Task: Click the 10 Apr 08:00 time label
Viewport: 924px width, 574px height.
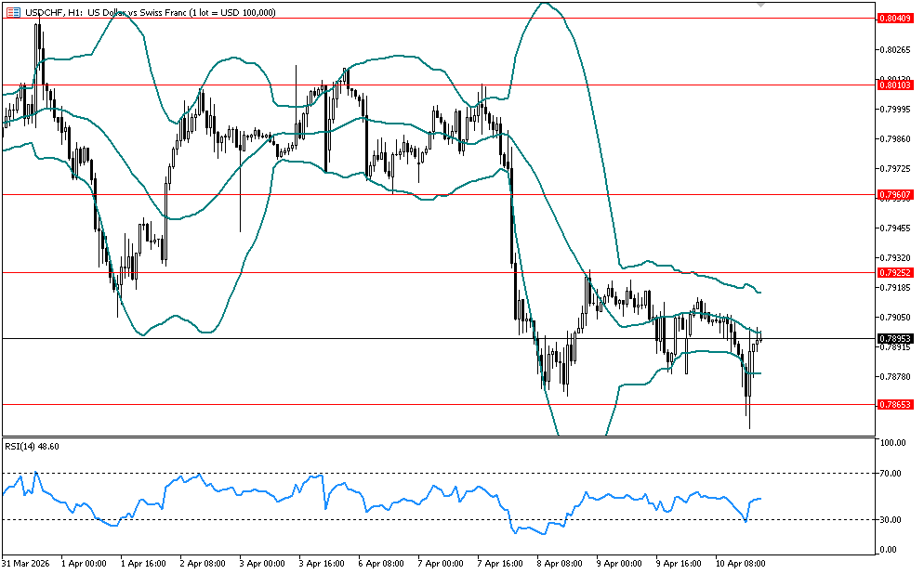Action: (x=739, y=563)
